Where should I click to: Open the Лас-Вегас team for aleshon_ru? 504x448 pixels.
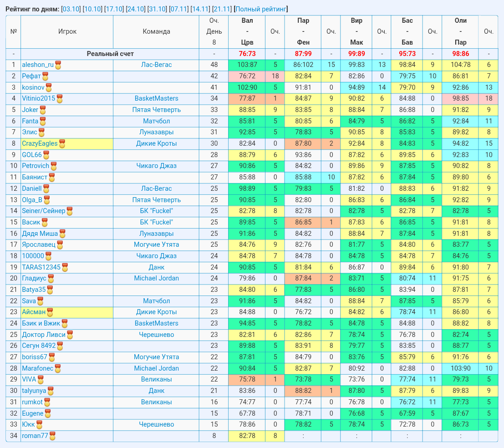pyautogui.click(x=156, y=65)
